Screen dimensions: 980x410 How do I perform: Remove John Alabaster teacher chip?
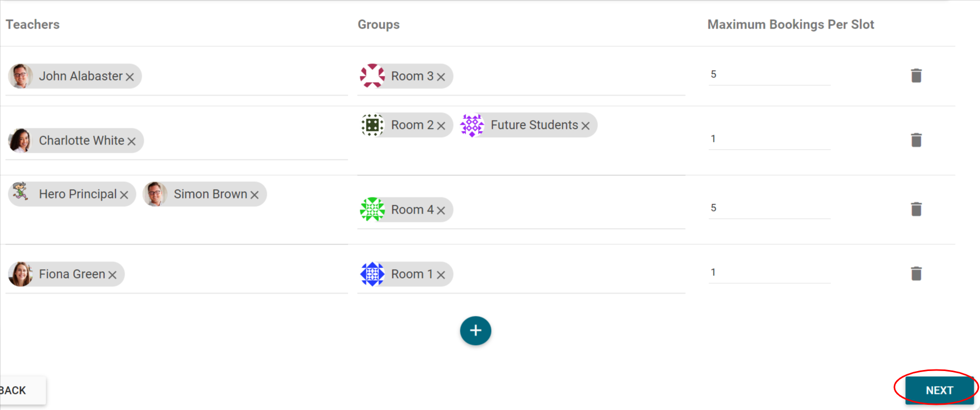(130, 77)
